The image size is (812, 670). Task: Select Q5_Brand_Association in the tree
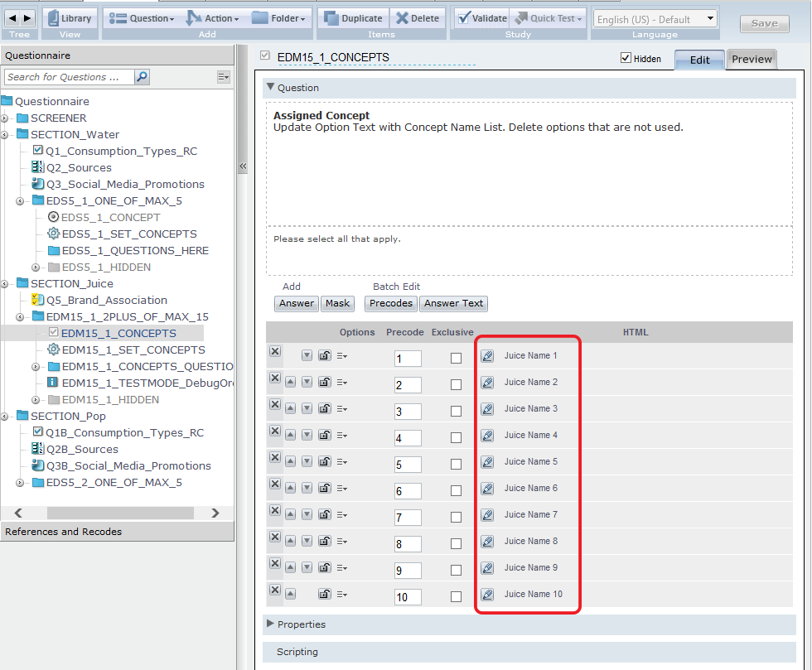click(x=107, y=301)
